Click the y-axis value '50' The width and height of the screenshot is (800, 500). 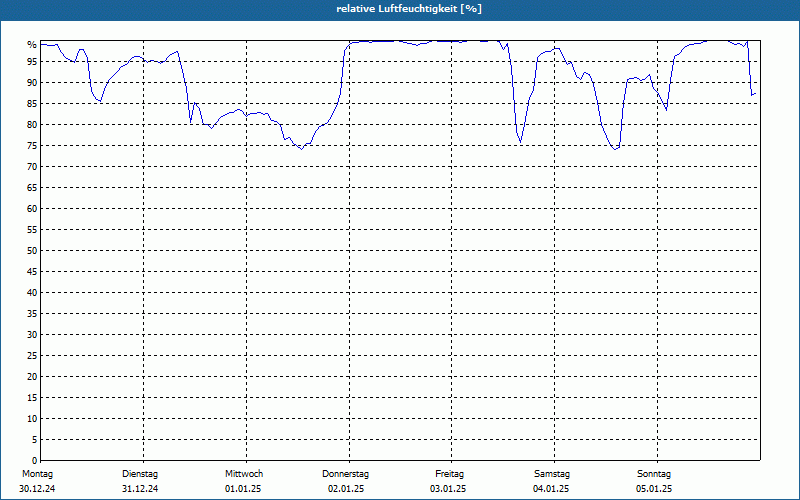tap(32, 251)
